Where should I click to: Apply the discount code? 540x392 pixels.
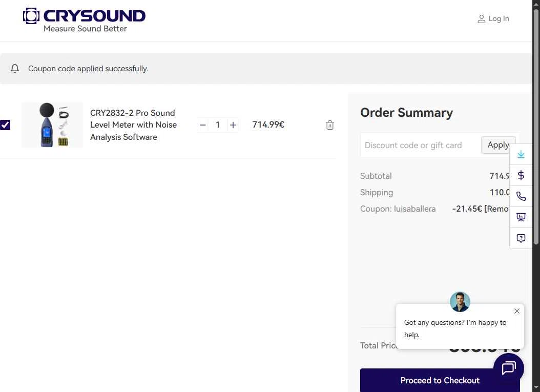pyautogui.click(x=499, y=145)
